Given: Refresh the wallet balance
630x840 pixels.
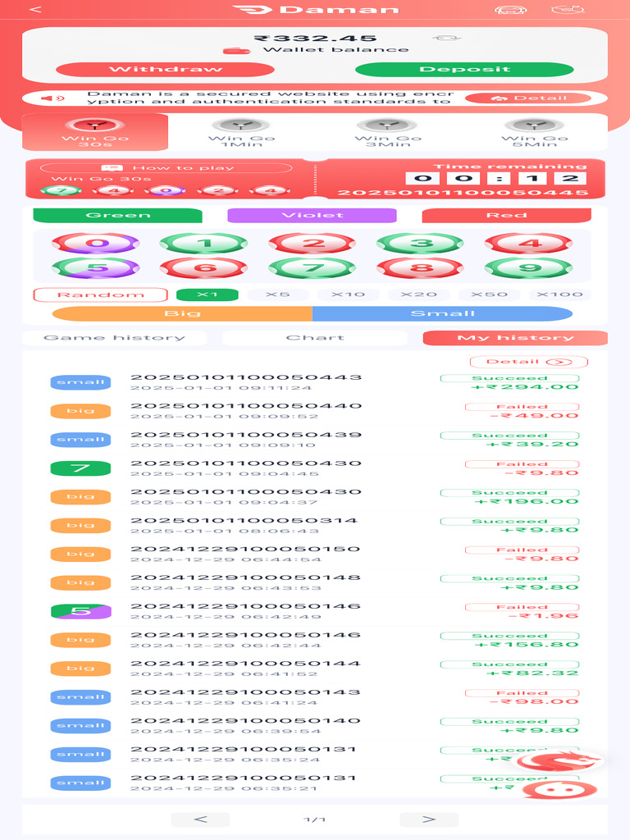Looking at the screenshot, I should [447, 38].
